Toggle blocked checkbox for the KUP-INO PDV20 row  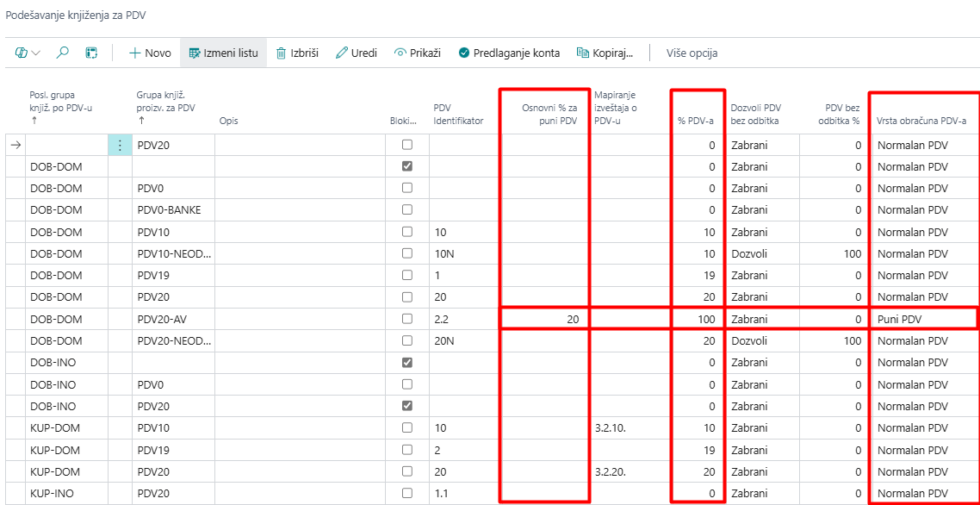tap(407, 494)
